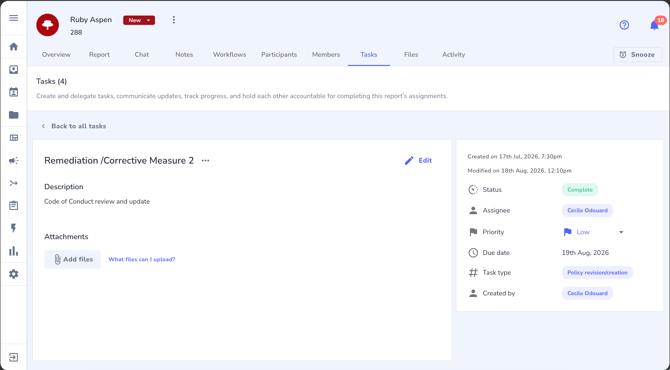Open the megaphone announcements icon
Image resolution: width=670 pixels, height=370 pixels.
(x=14, y=161)
